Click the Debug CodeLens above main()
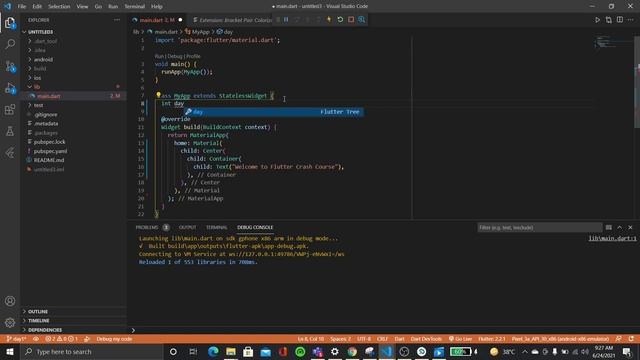The width and height of the screenshot is (640, 360). (x=175, y=56)
